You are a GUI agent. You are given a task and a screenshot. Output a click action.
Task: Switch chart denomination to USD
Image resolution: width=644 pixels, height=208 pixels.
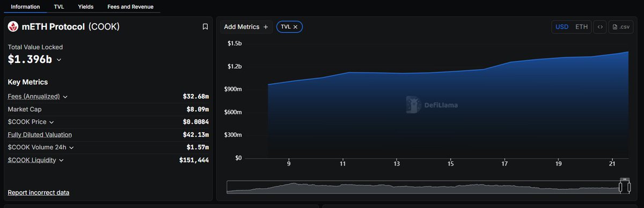562,27
